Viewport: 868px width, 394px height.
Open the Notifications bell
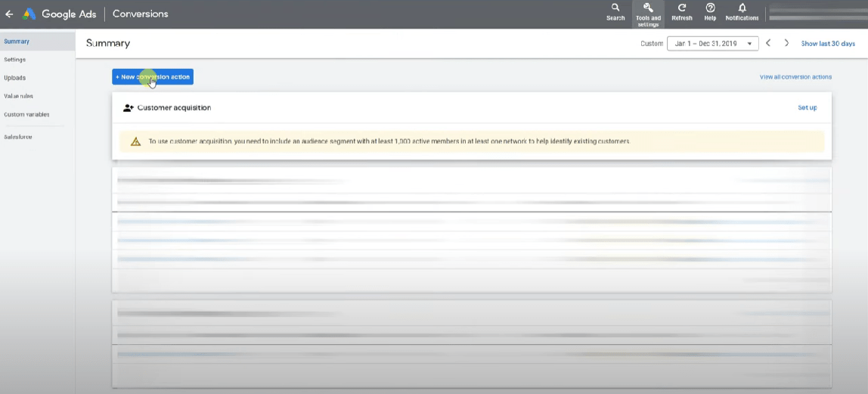742,12
